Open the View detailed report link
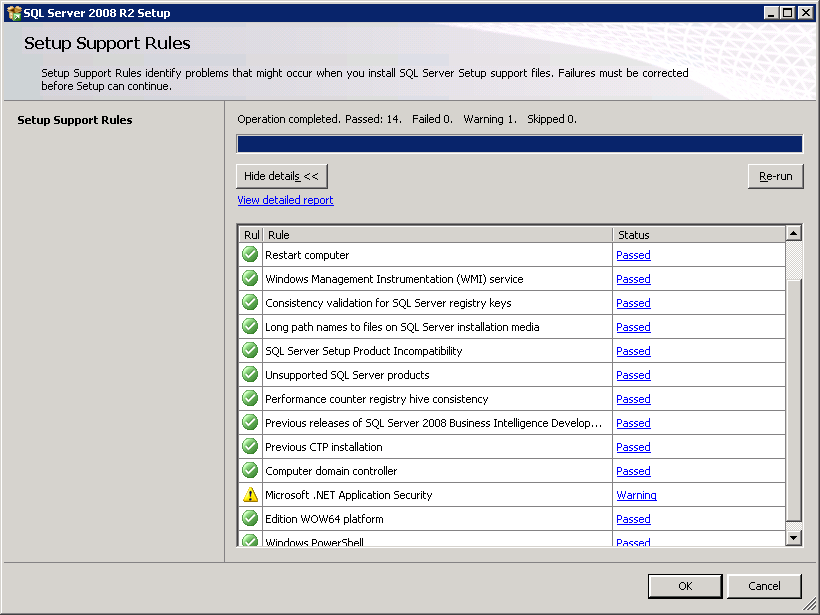The height and width of the screenshot is (615, 820). tap(285, 200)
